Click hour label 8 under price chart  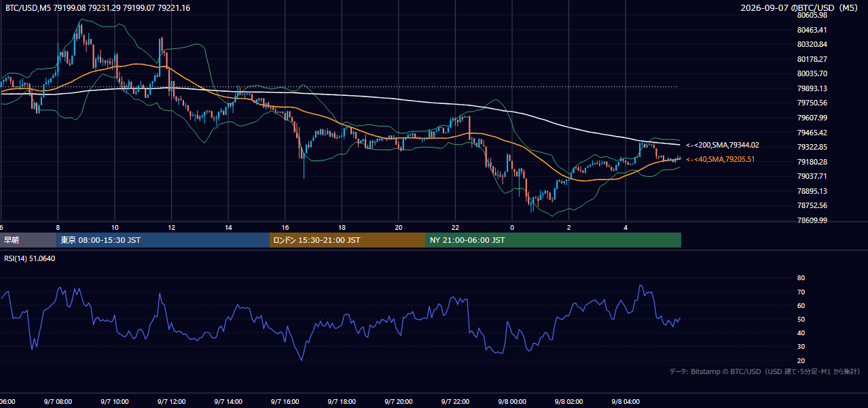pos(58,227)
